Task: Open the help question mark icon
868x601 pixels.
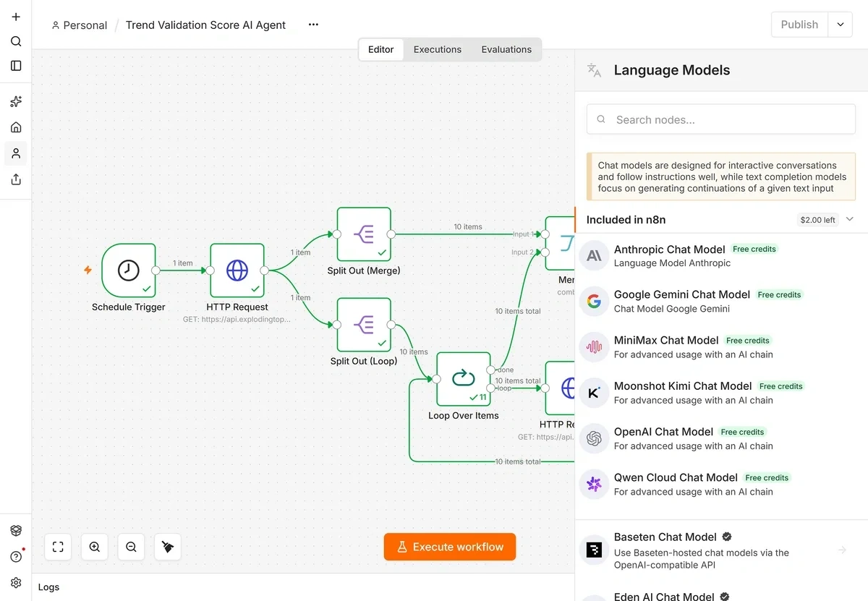Action: 16,556
